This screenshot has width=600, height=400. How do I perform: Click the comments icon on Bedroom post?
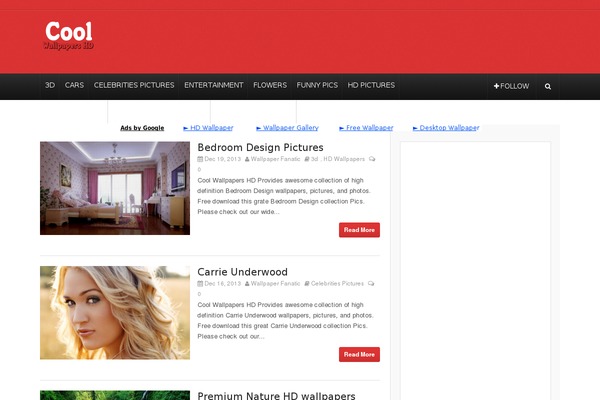point(372,159)
